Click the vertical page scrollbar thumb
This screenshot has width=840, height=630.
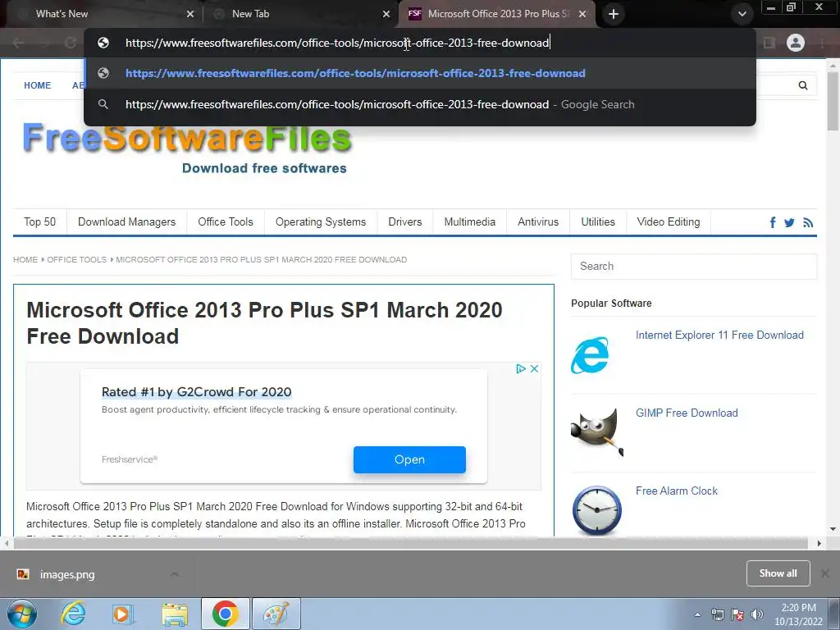pyautogui.click(x=833, y=101)
